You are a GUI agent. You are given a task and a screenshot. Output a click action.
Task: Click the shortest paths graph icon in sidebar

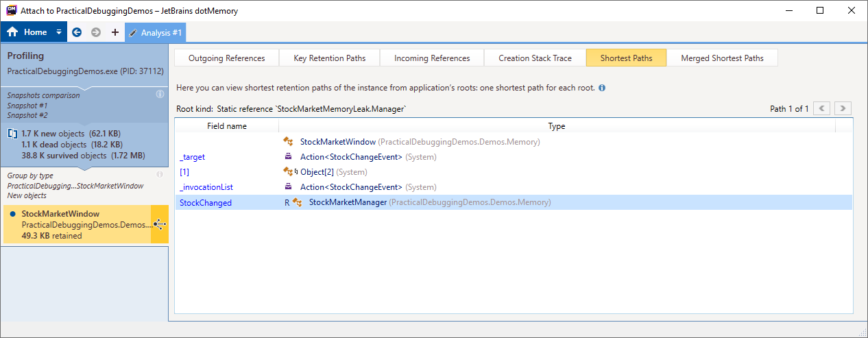point(159,224)
